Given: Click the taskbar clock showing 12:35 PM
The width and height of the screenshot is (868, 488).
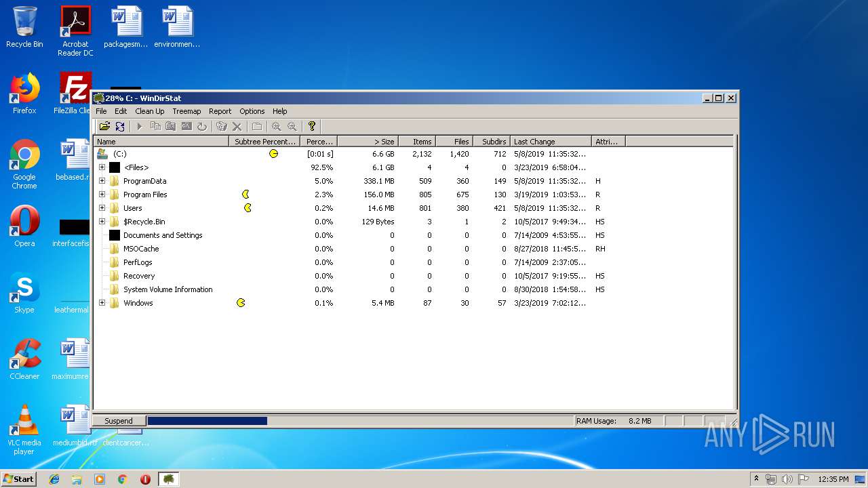Looking at the screenshot, I should (x=833, y=479).
